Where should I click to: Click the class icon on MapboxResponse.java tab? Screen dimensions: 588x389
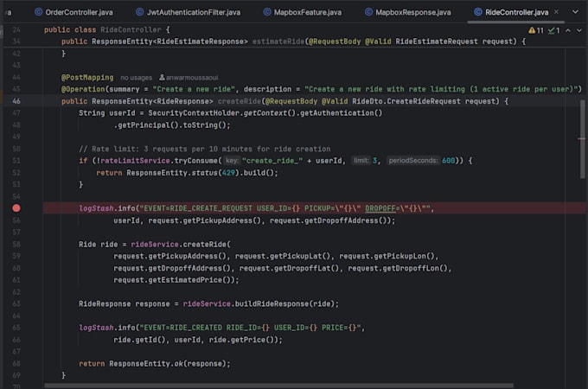(x=368, y=12)
